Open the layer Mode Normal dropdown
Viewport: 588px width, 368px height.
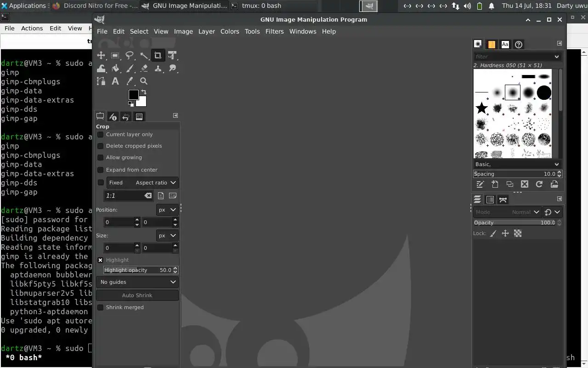click(507, 212)
